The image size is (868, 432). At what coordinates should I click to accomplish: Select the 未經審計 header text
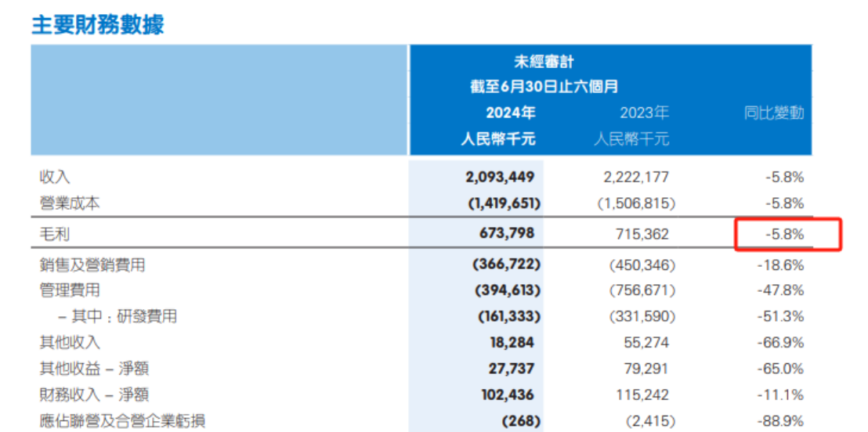tap(544, 62)
